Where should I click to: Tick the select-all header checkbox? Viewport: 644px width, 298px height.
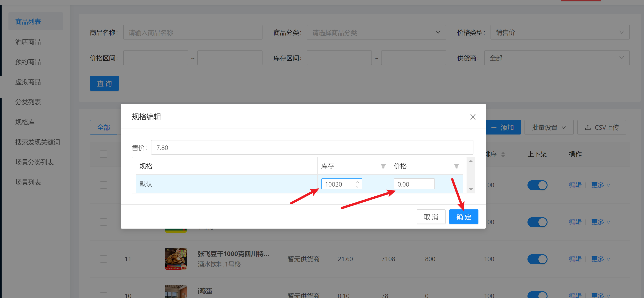click(104, 154)
